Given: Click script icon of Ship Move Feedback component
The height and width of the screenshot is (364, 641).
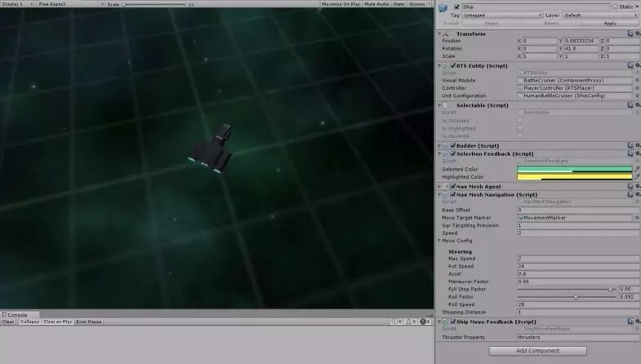Looking at the screenshot, I should [x=446, y=322].
